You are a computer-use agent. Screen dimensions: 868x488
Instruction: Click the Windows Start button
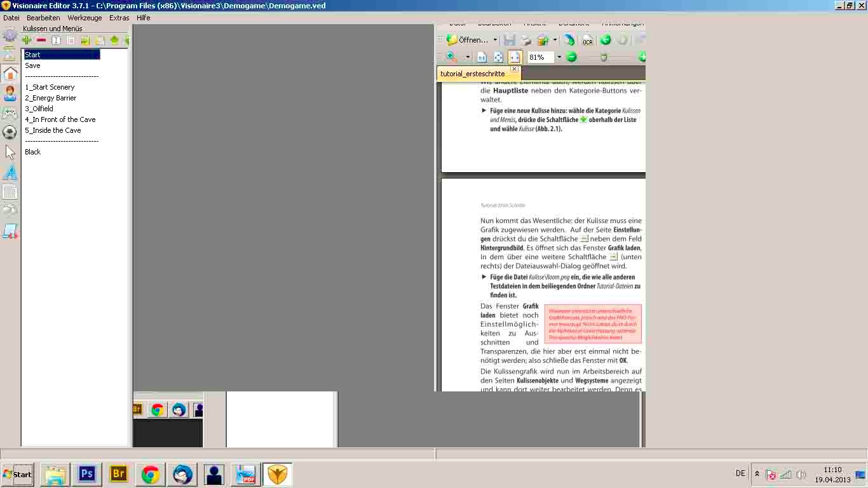pos(17,475)
